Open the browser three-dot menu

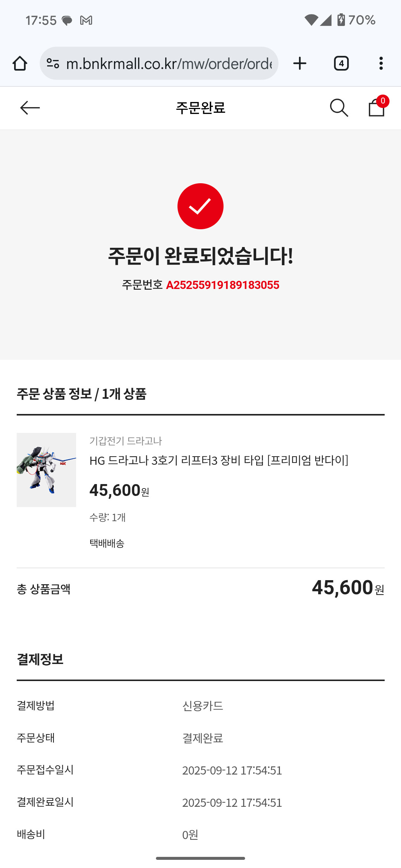click(381, 63)
